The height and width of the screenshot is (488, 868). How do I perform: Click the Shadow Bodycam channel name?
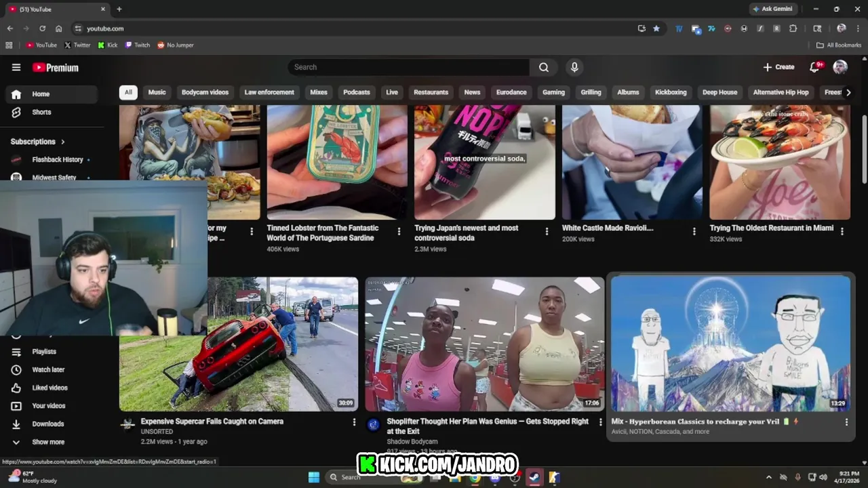(x=412, y=442)
